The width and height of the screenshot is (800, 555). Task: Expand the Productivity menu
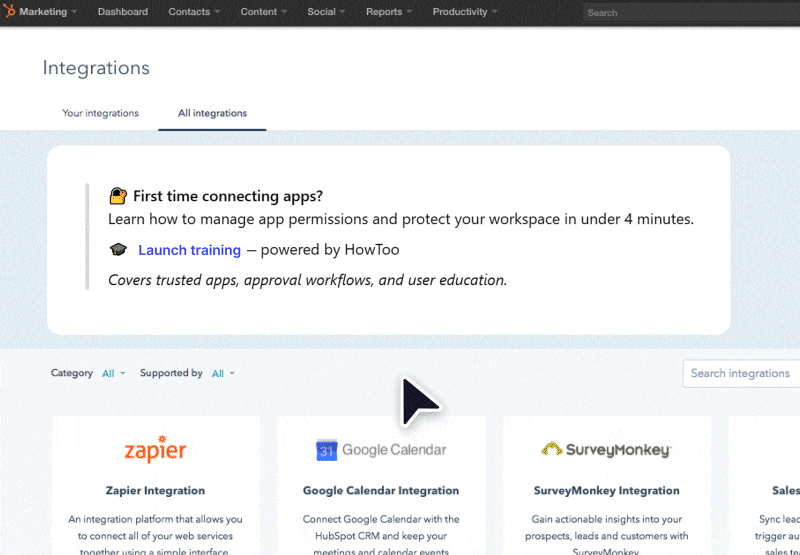click(465, 12)
